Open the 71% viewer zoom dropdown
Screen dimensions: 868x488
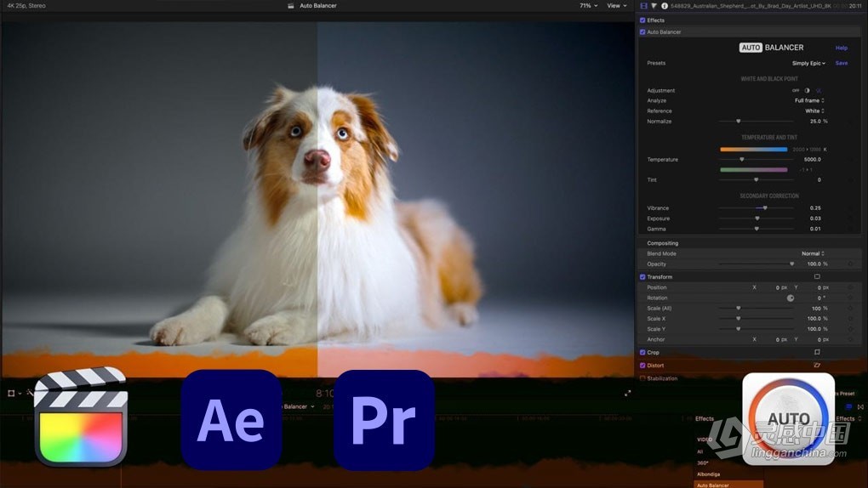(x=588, y=6)
